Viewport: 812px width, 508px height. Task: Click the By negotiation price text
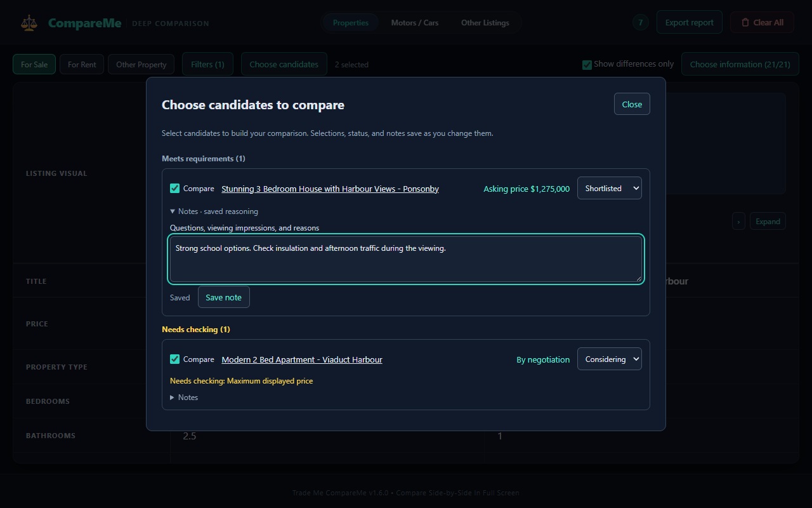543,359
